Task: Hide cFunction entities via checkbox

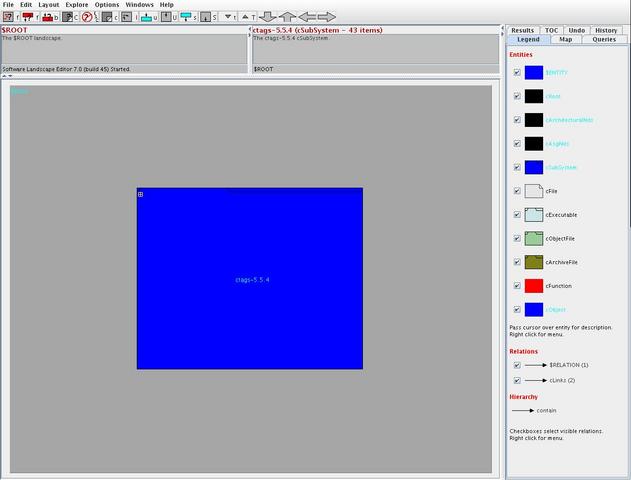Action: (x=517, y=286)
